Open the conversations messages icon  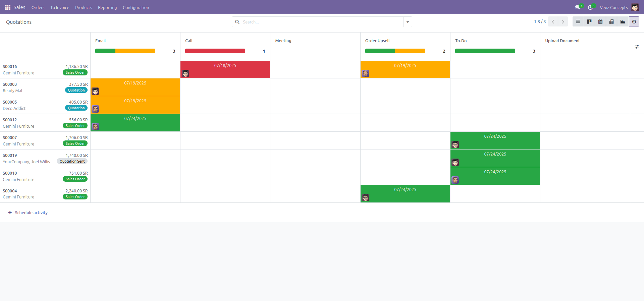[x=578, y=7]
